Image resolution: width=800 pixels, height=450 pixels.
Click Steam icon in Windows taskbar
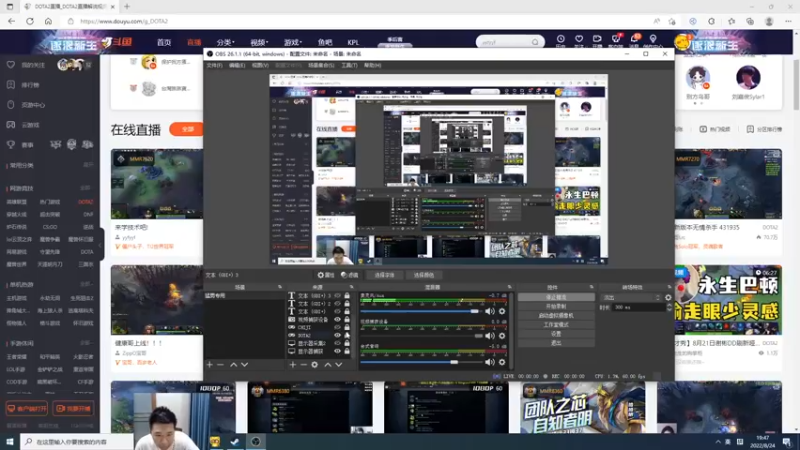(235, 442)
